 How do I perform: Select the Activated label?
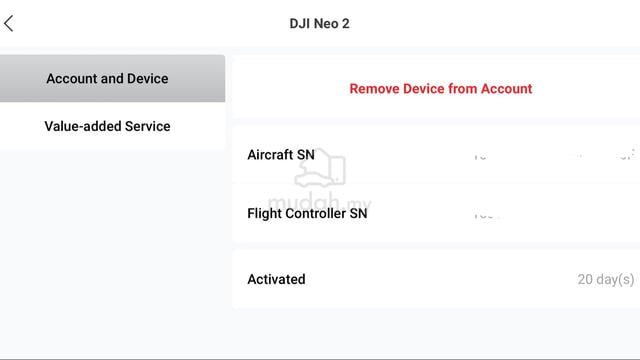pos(276,279)
